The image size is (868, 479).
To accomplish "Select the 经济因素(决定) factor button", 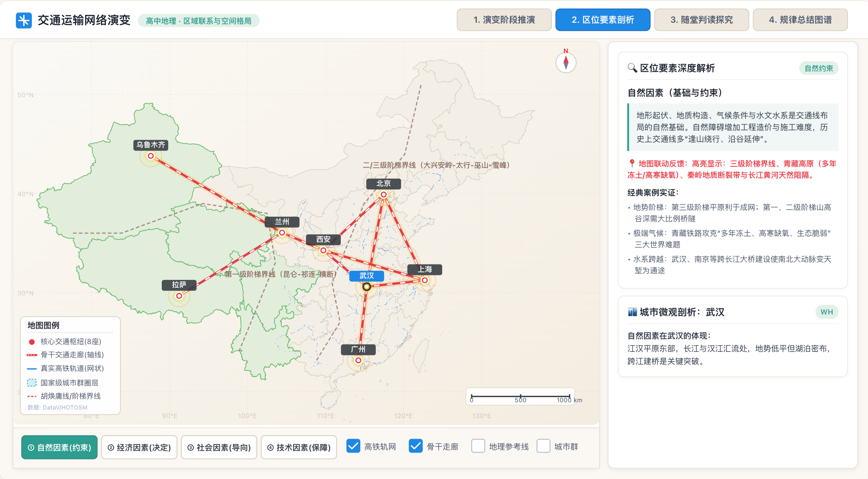I will pos(139,448).
